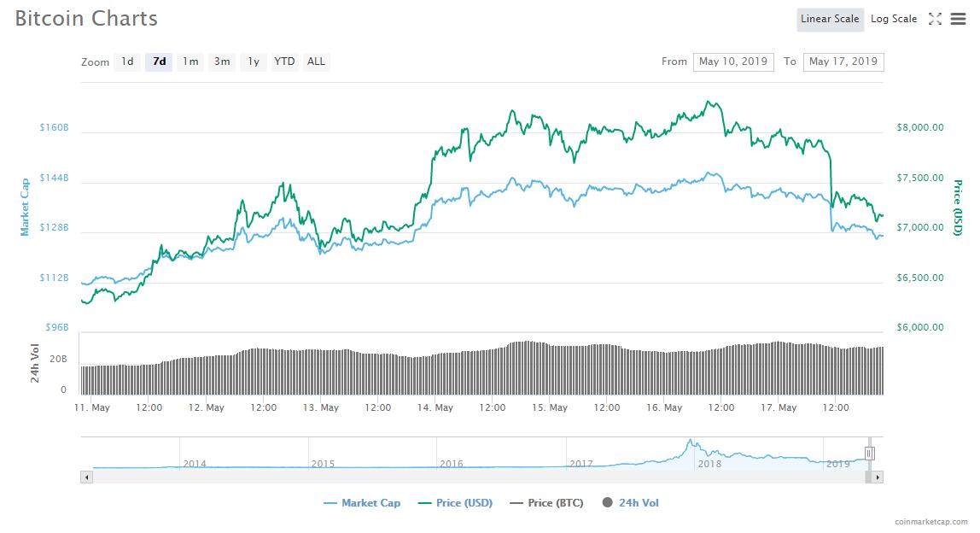Toggle the Price (USD) series
Viewport: 980px width, 533px height.
coord(455,503)
